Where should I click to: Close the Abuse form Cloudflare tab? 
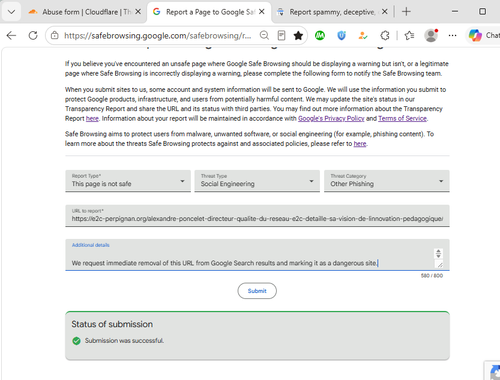[x=138, y=12]
